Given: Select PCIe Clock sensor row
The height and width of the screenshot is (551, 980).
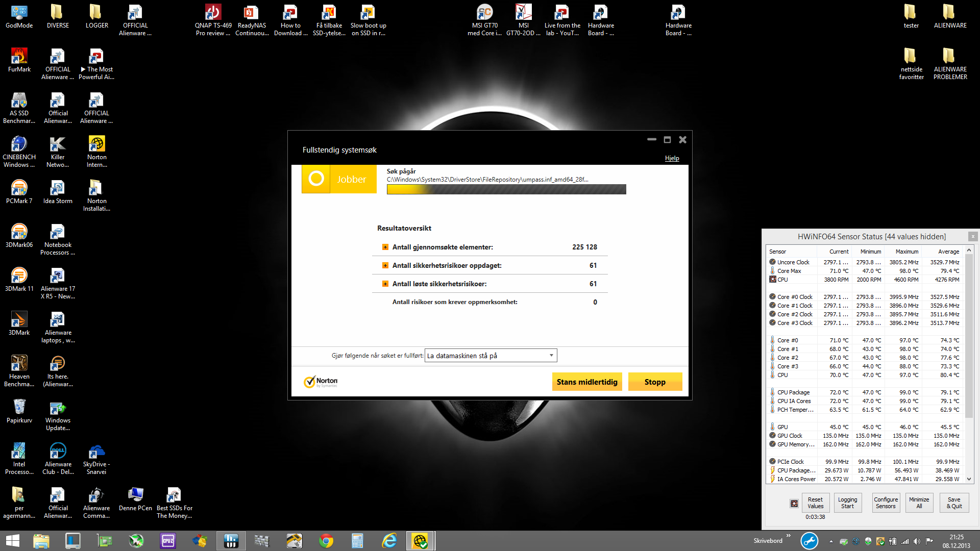Looking at the screenshot, I should point(865,462).
